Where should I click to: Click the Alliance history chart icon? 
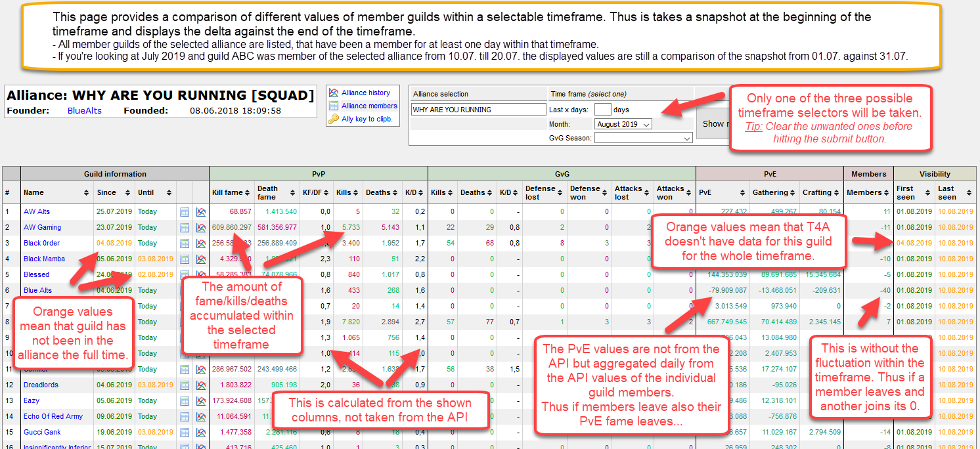click(x=334, y=93)
